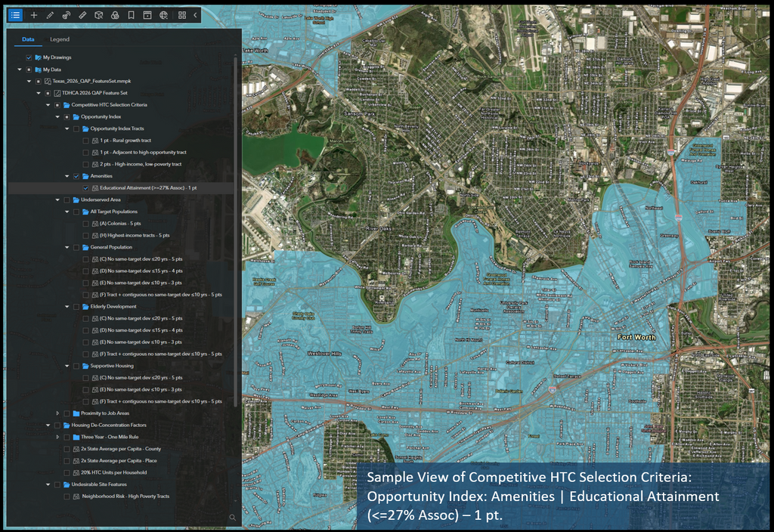
Task: Open the search magnifier in the panel
Action: (x=231, y=518)
